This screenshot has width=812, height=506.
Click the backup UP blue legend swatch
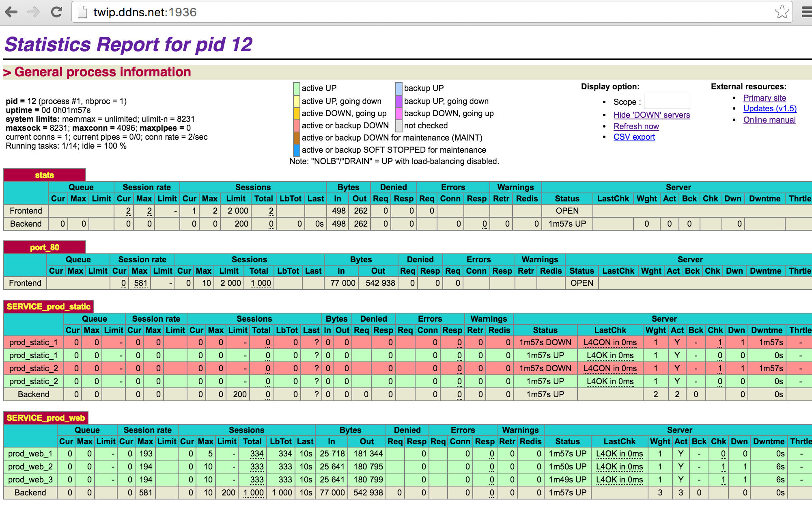[399, 88]
